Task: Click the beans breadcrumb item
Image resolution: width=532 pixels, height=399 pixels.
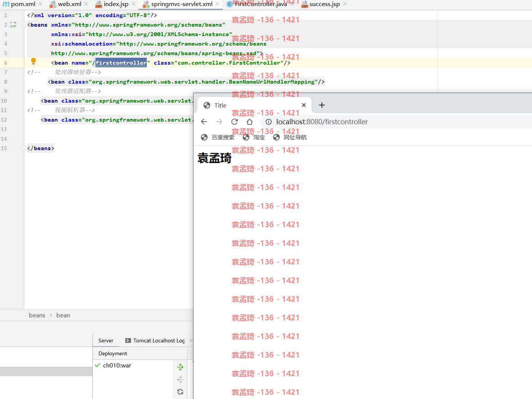Action: [37, 315]
